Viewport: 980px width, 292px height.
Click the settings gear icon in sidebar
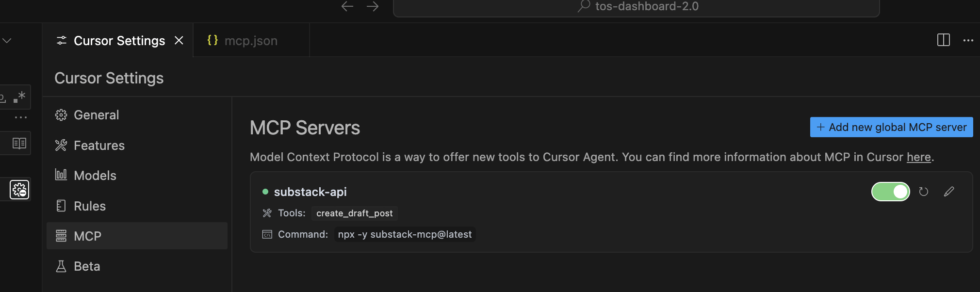click(x=19, y=190)
